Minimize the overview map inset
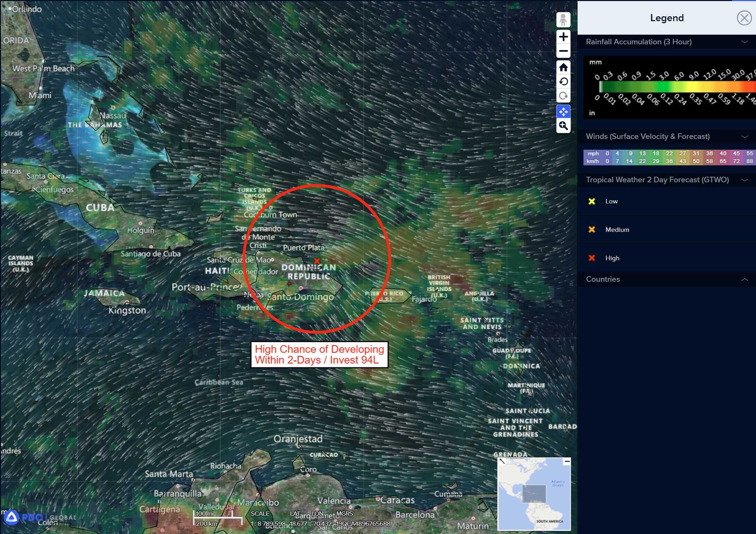The height and width of the screenshot is (534, 756). [567, 462]
